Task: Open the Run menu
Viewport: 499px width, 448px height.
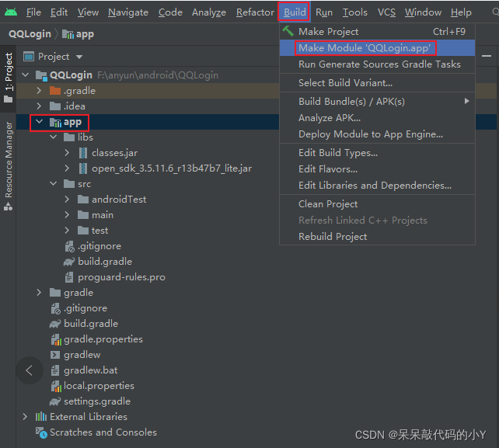Action: click(x=324, y=12)
